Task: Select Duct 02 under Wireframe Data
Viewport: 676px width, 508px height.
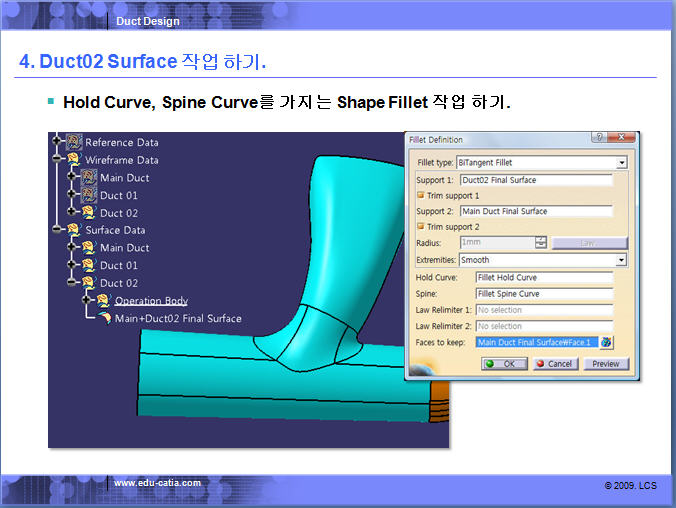Action: (118, 213)
